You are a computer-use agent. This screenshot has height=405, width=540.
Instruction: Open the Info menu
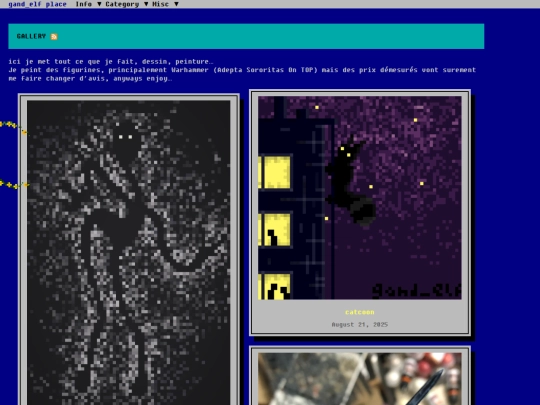point(83,4)
